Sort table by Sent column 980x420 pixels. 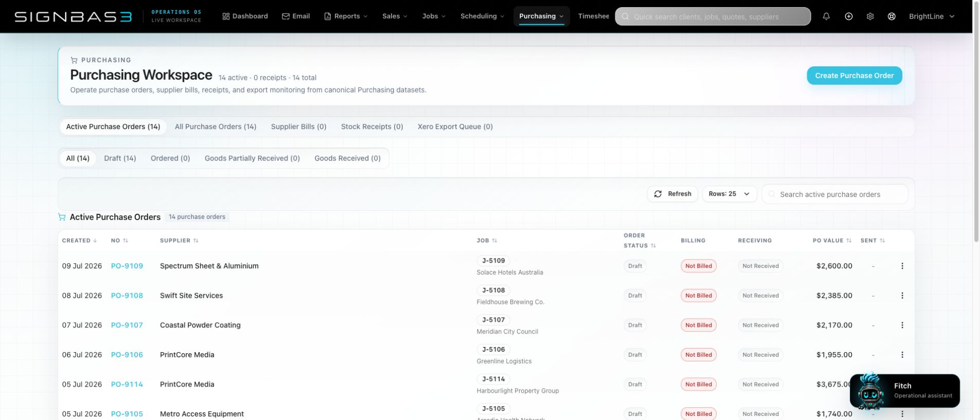click(872, 241)
